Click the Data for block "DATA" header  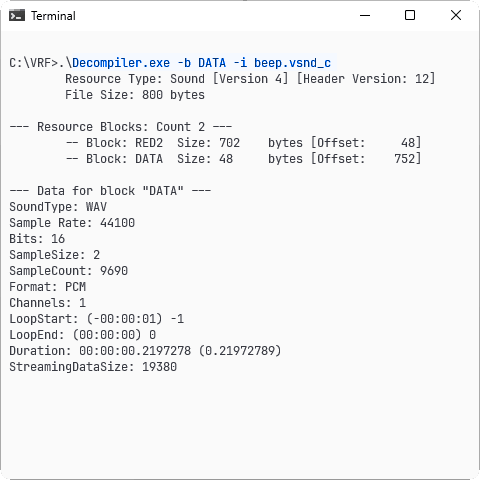(110, 191)
